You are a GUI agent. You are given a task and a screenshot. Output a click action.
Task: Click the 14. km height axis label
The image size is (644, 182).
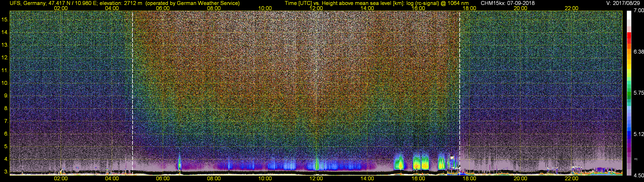click(x=5, y=32)
